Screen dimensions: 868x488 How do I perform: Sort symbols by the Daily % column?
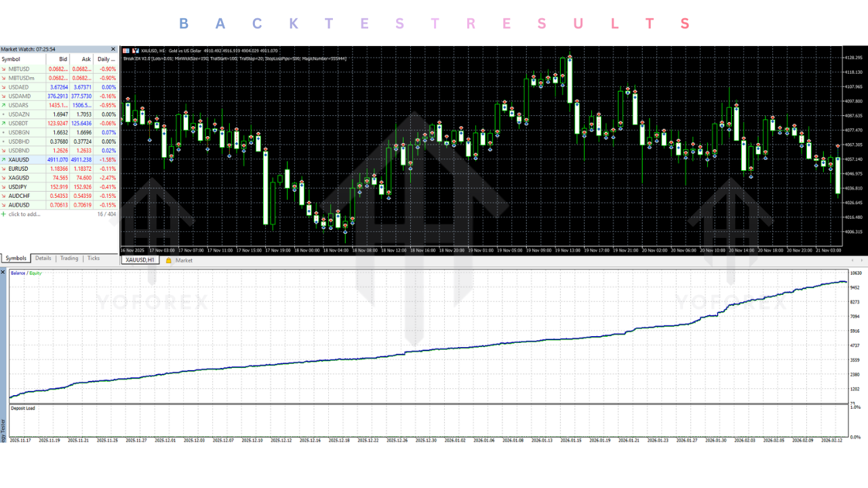click(105, 60)
